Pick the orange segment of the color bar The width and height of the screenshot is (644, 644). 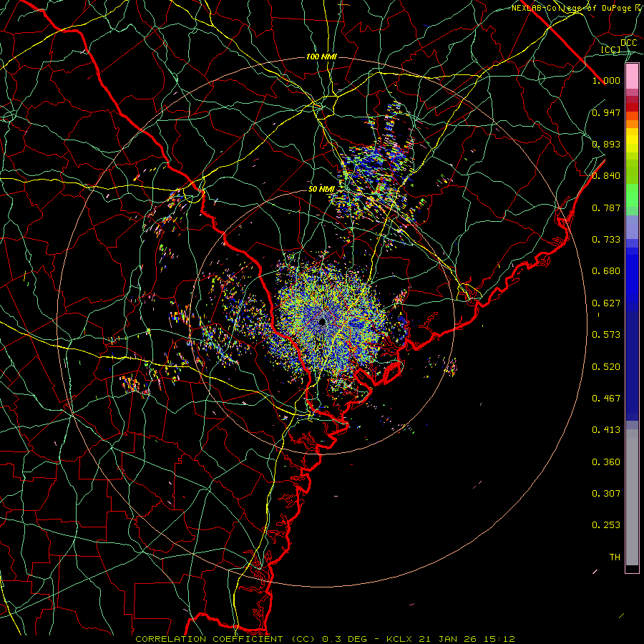pyautogui.click(x=632, y=124)
